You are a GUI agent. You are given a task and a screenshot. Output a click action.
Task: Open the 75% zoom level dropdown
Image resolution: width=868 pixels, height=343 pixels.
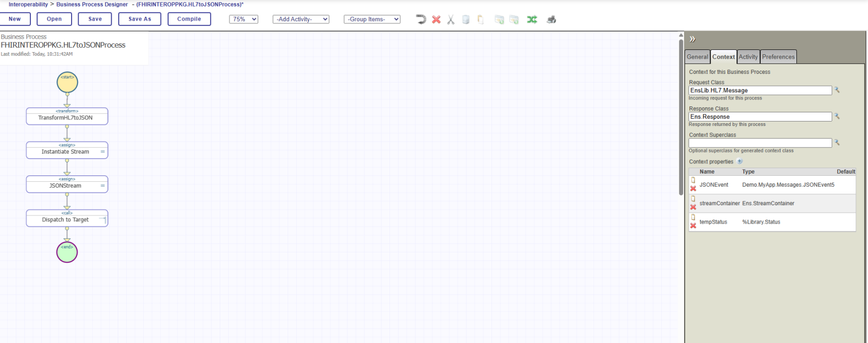[244, 19]
